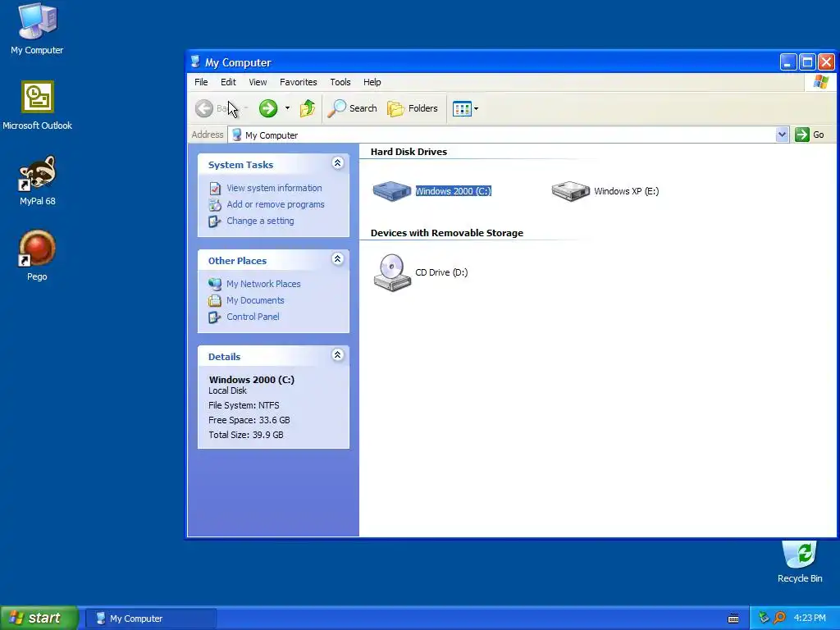Viewport: 840px width, 630px height.
Task: Click the My Computer taskbar button
Action: point(151,619)
